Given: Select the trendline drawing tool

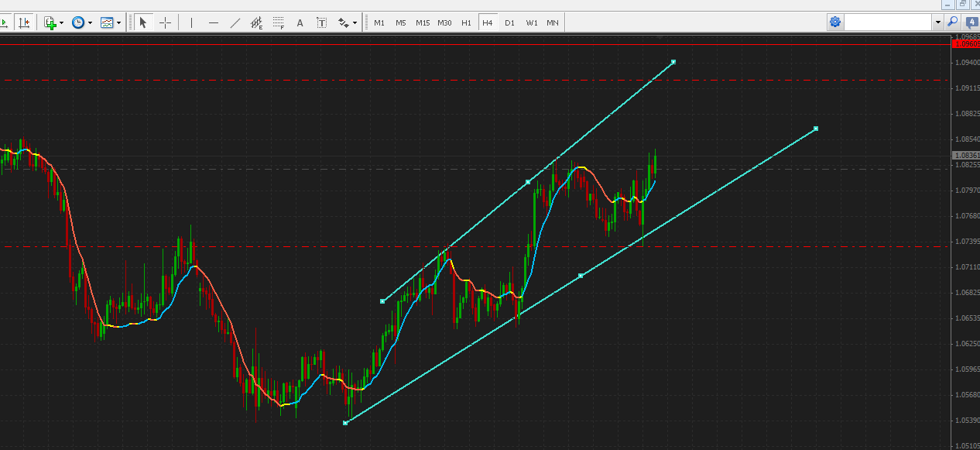Looking at the screenshot, I should tap(235, 22).
